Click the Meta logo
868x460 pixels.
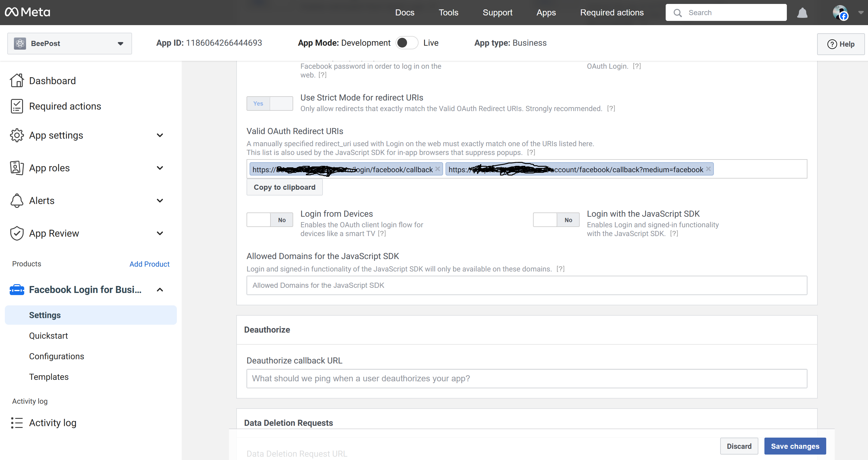click(x=27, y=12)
